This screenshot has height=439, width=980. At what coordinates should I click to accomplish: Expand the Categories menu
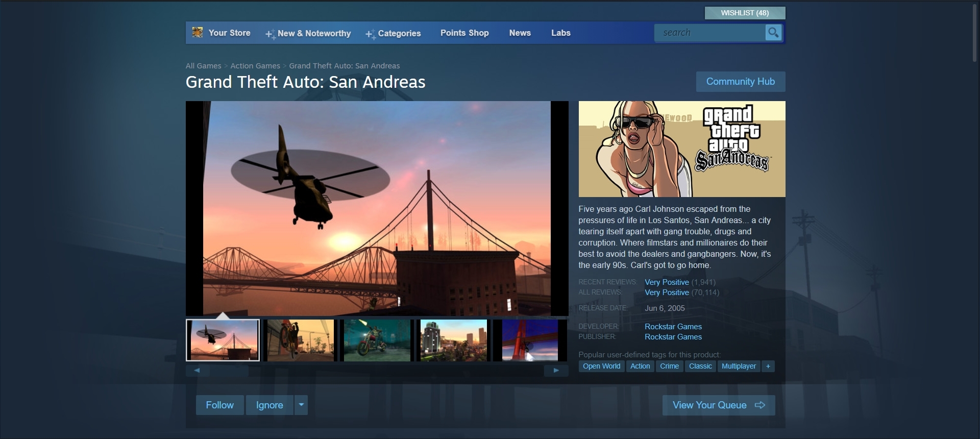tap(393, 33)
